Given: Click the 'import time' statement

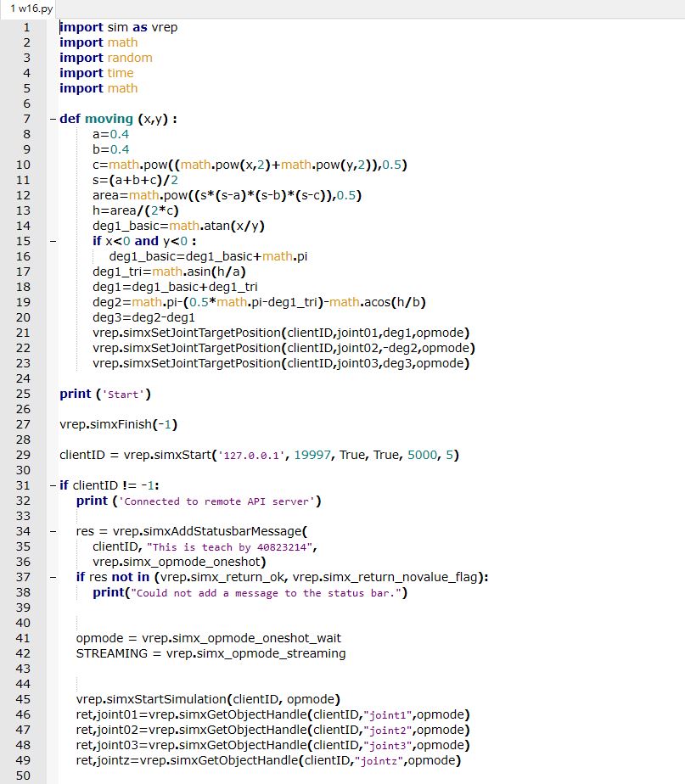Looking at the screenshot, I should coord(97,73).
